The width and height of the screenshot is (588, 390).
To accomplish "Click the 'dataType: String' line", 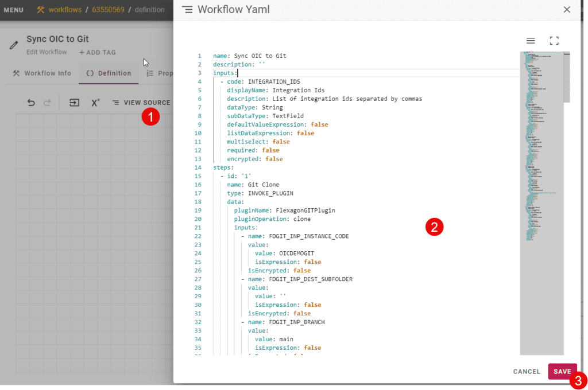I will (x=254, y=107).
